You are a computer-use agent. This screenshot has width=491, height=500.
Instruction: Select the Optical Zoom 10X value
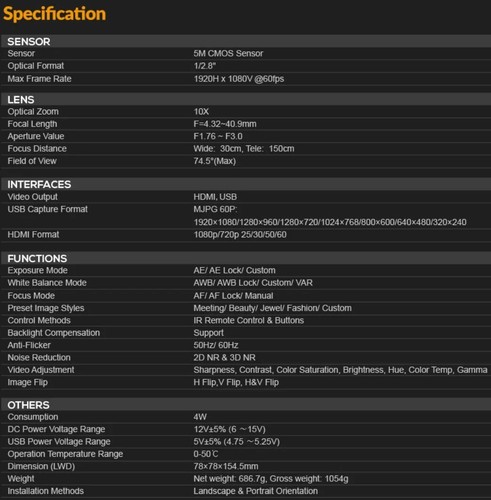(201, 111)
